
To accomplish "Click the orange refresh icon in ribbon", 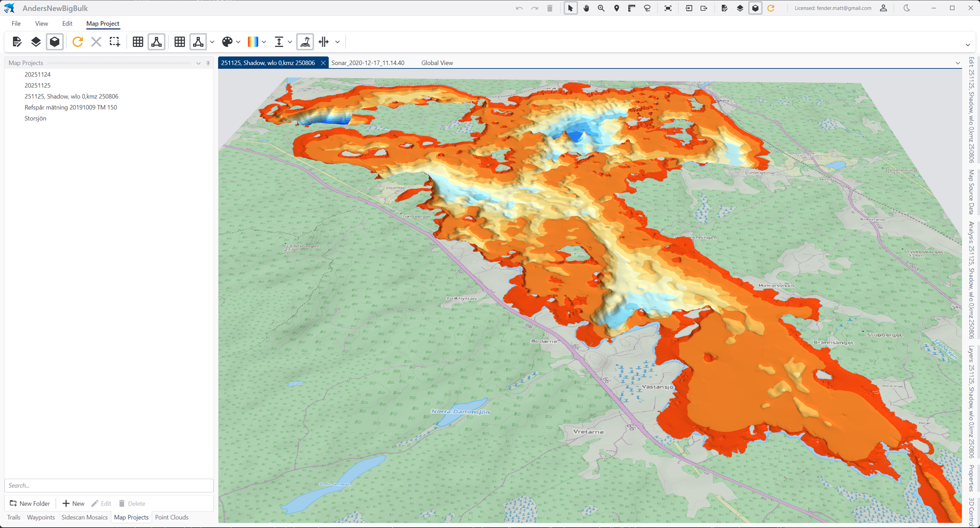I will (x=78, y=42).
